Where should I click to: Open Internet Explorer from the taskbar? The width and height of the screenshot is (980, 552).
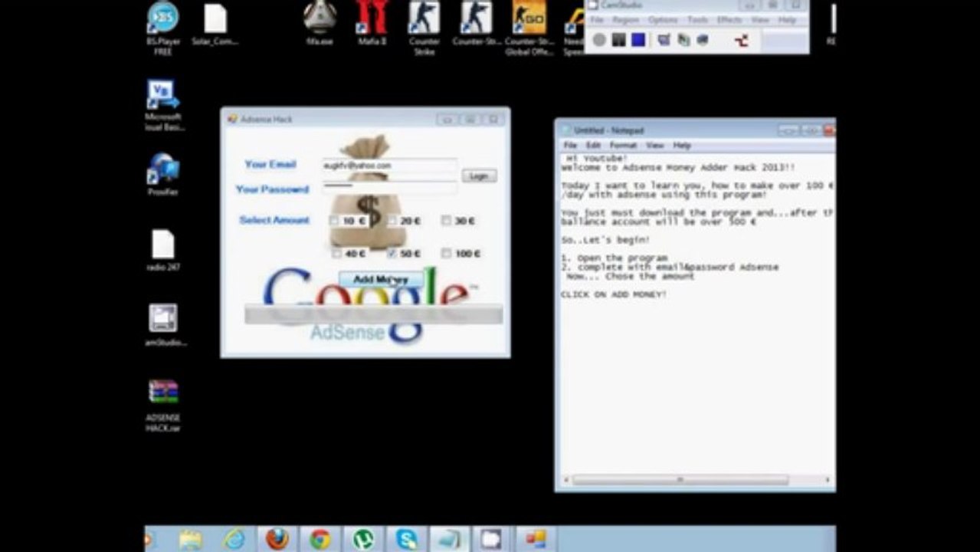click(234, 540)
